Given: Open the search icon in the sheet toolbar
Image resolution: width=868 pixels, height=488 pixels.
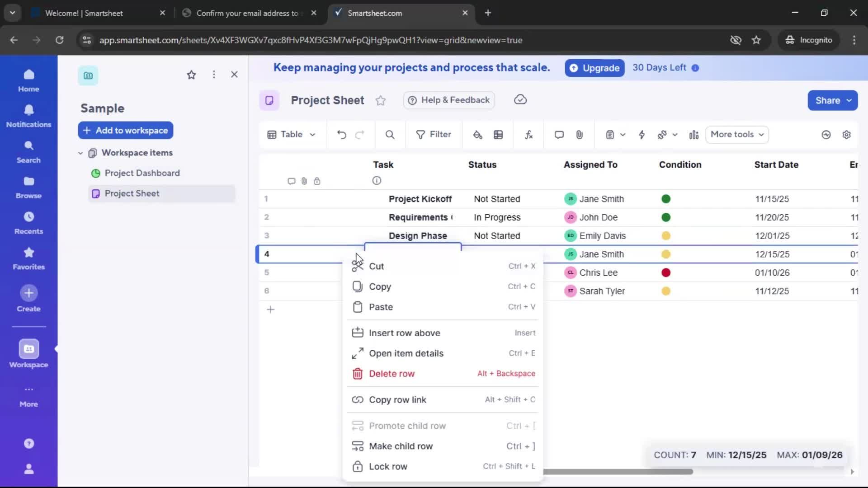Looking at the screenshot, I should point(390,134).
